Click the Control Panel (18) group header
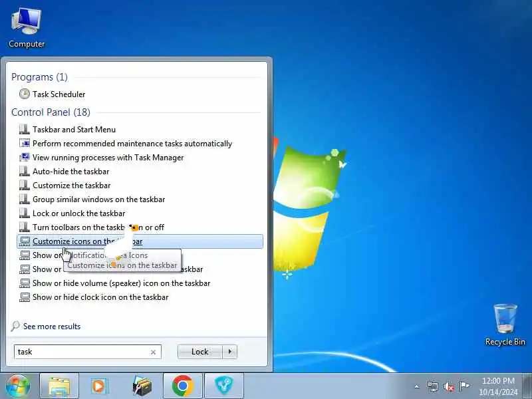 (x=51, y=112)
